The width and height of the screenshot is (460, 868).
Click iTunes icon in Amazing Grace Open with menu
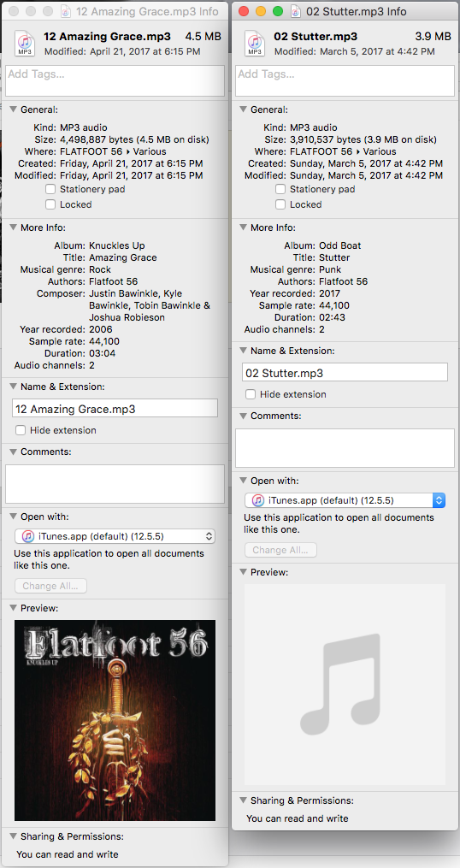[x=29, y=536]
